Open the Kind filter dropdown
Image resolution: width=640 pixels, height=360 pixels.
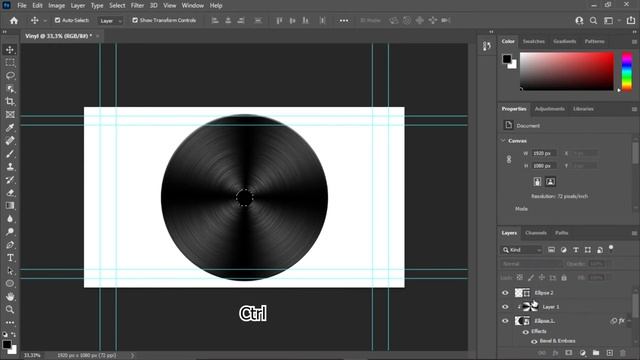coord(522,250)
